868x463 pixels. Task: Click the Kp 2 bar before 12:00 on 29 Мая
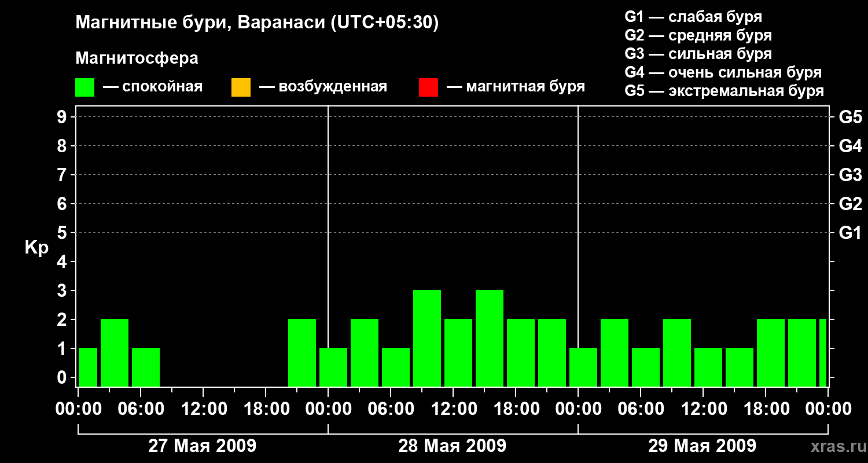677,352
